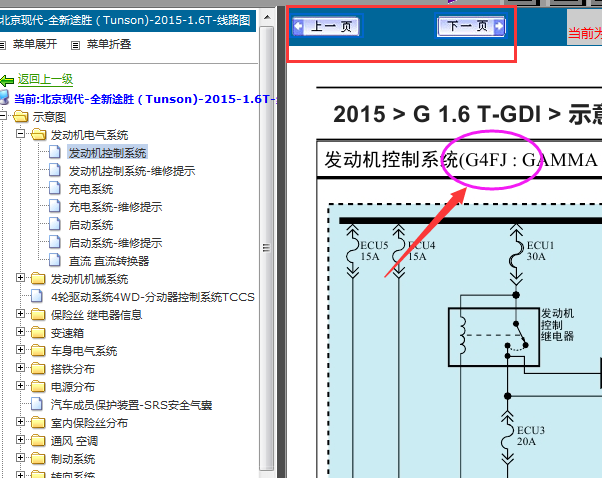Expand the 电源分布 folder
This screenshot has width=602, height=478.
pos(20,386)
